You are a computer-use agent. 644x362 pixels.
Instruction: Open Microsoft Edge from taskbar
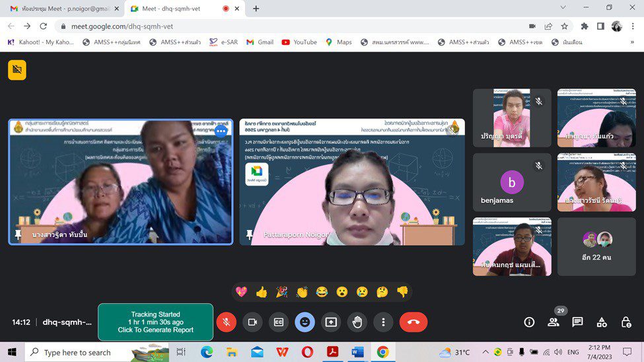coord(207,352)
